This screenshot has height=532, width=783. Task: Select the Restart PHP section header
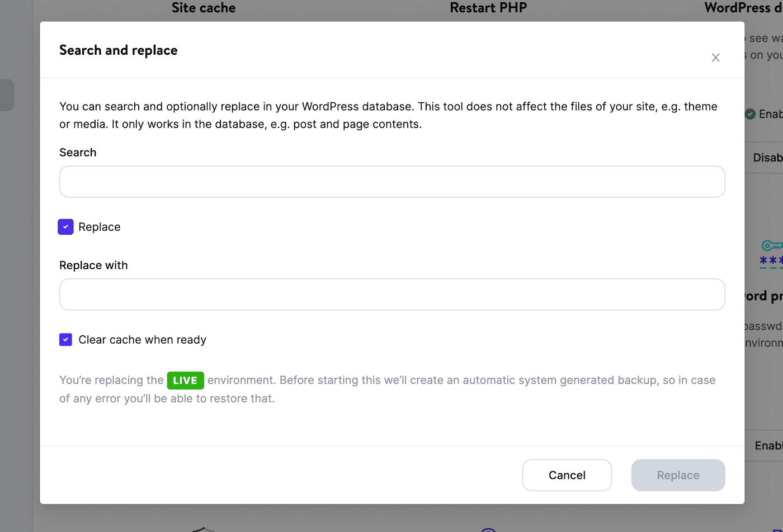tap(488, 8)
